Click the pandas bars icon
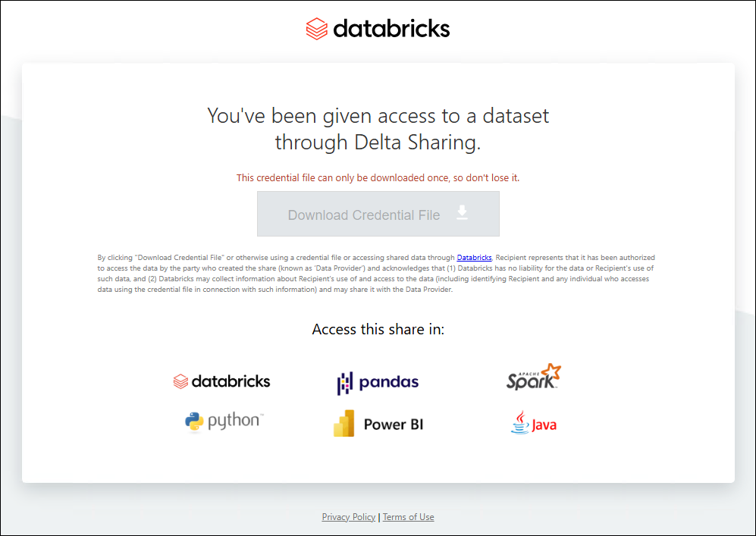756x536 pixels. [x=344, y=383]
